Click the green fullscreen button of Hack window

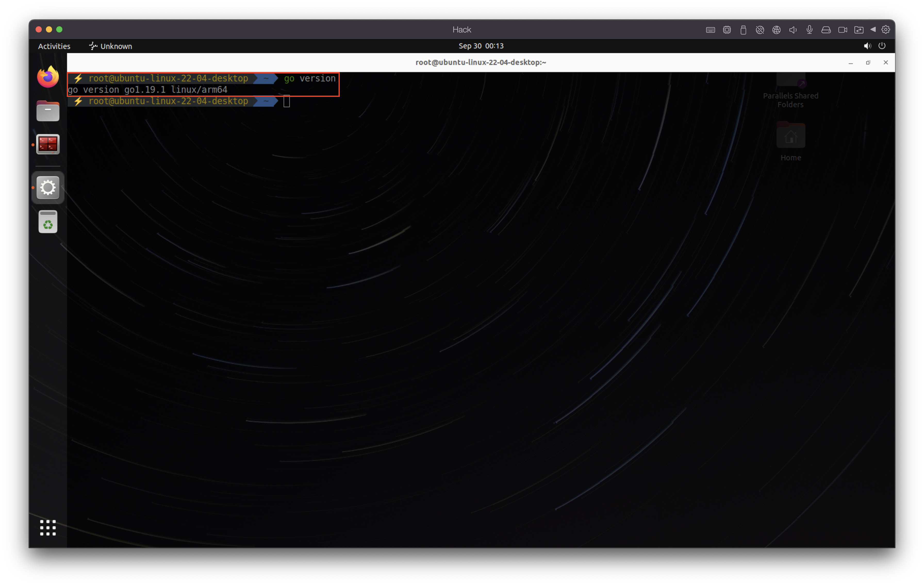click(59, 30)
